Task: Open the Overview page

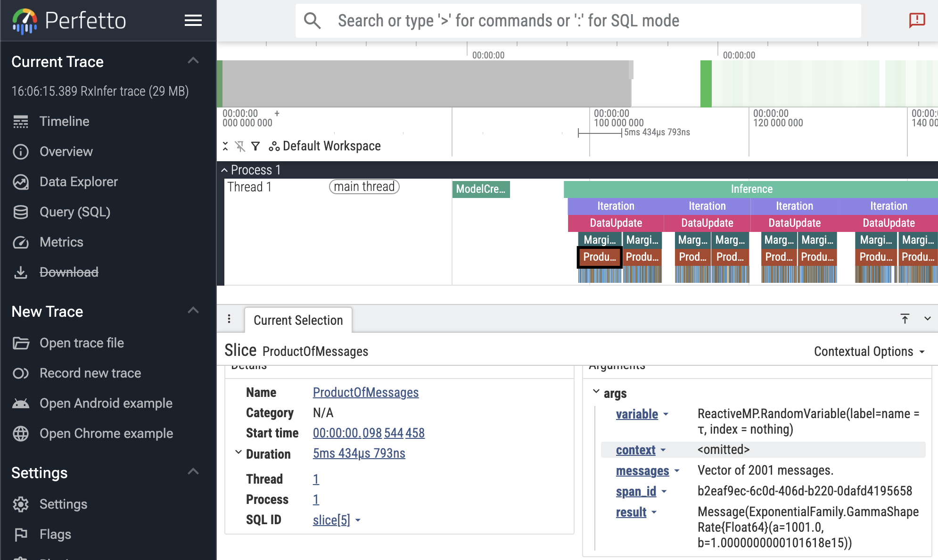Action: (66, 152)
